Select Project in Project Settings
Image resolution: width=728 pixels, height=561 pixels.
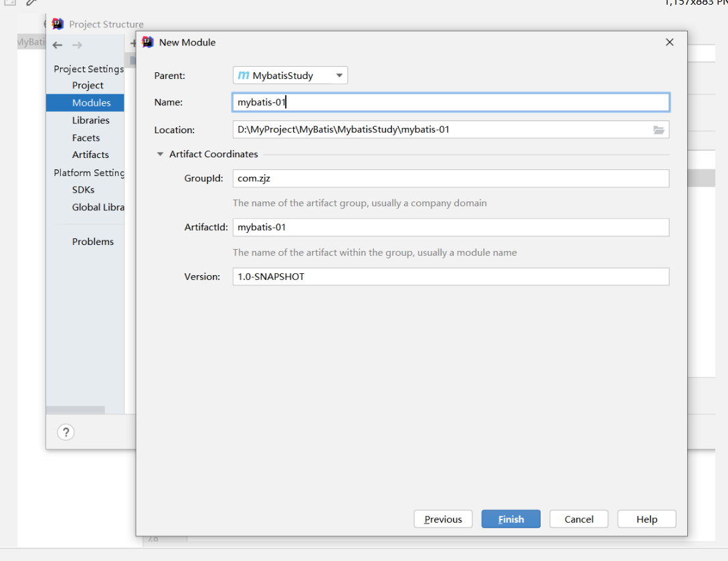click(88, 86)
